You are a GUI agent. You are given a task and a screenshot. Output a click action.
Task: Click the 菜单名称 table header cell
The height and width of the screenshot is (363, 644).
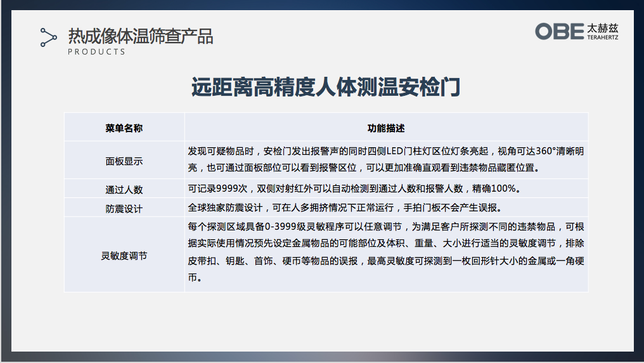124,128
